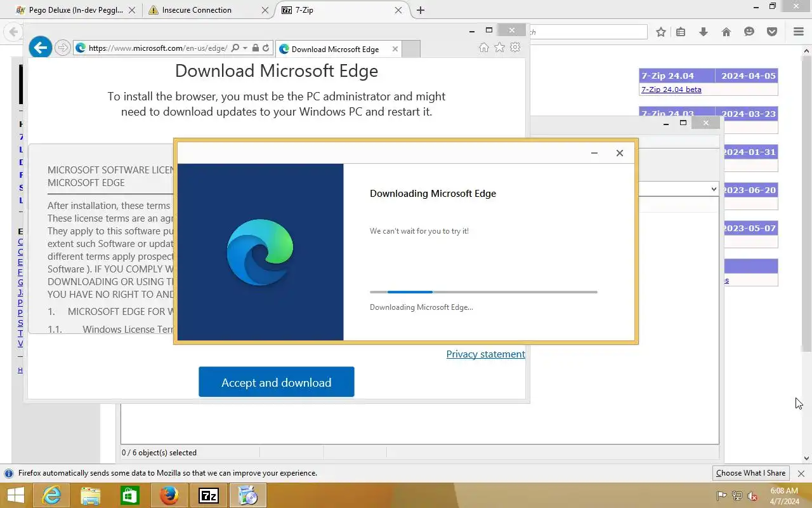Open File Explorer from the taskbar
Viewport: 812px width, 508px height.
pos(91,495)
